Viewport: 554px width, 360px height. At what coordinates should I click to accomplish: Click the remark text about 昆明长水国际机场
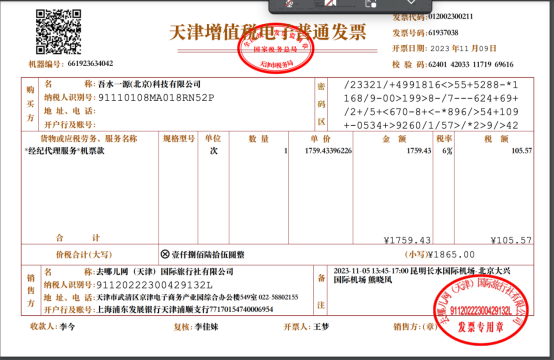(422, 276)
